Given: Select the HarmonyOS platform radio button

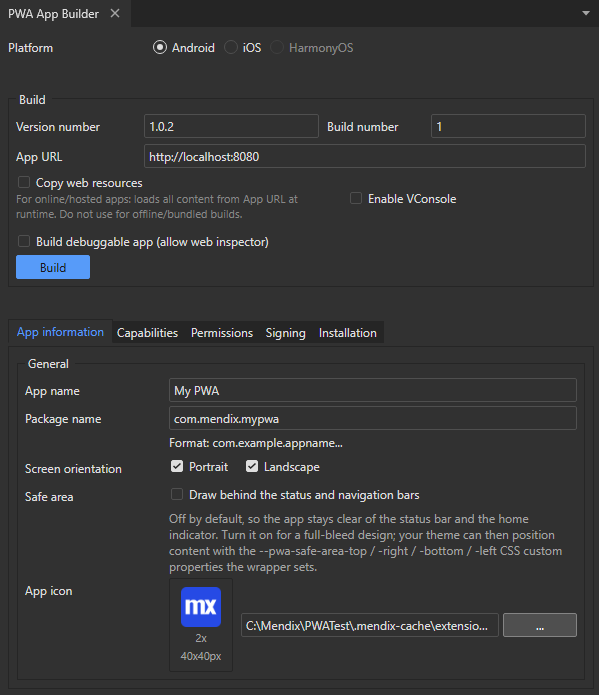Looking at the screenshot, I should 277,47.
